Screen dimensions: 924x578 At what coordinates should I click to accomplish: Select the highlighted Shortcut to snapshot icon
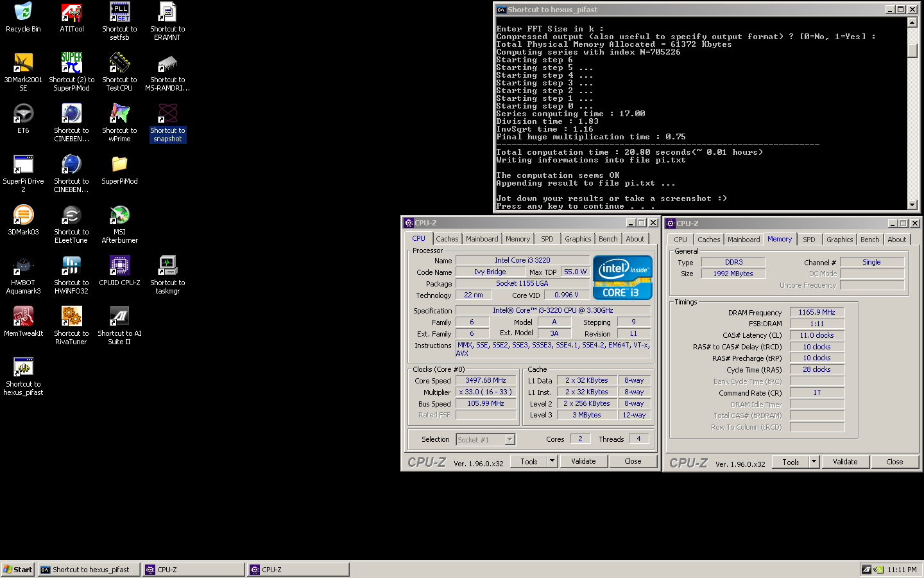point(167,123)
